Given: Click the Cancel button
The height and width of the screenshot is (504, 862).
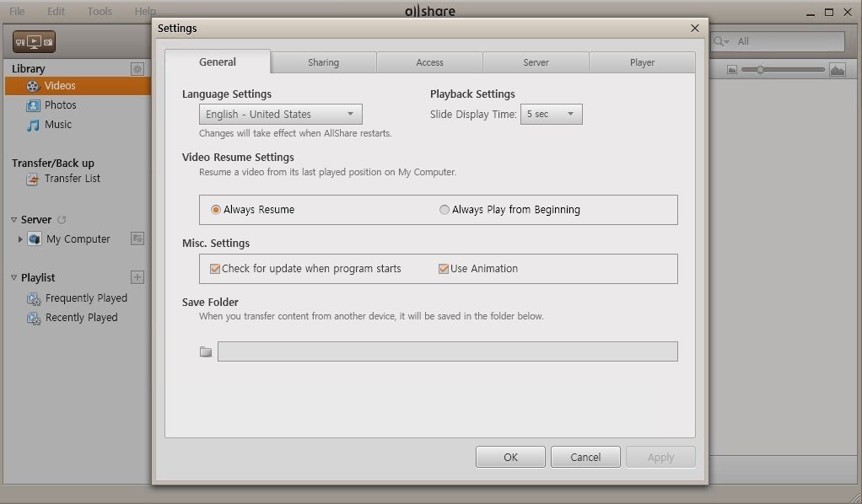Looking at the screenshot, I should pos(585,458).
